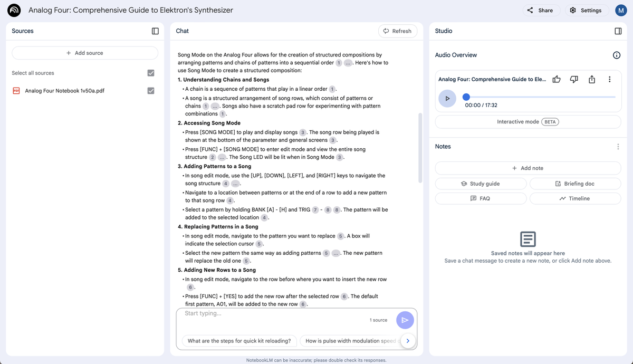The image size is (633, 364).
Task: Click citation 5 after 'selection cursor'
Action: pos(259,244)
